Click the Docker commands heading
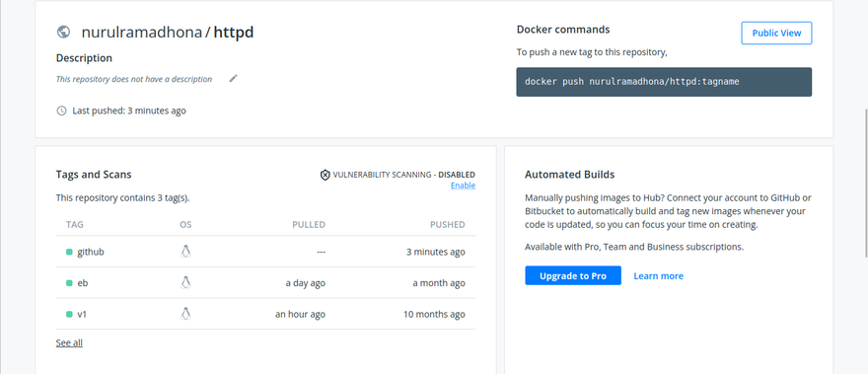Screen dimensions: 868x374 pos(563,30)
